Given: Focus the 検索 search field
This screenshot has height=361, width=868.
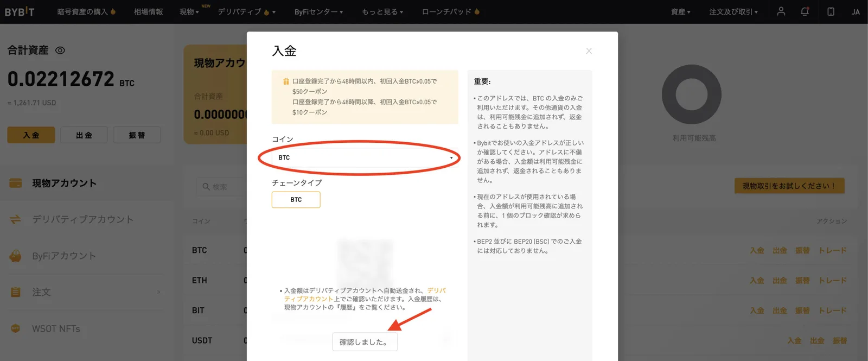Looking at the screenshot, I should pos(221,187).
